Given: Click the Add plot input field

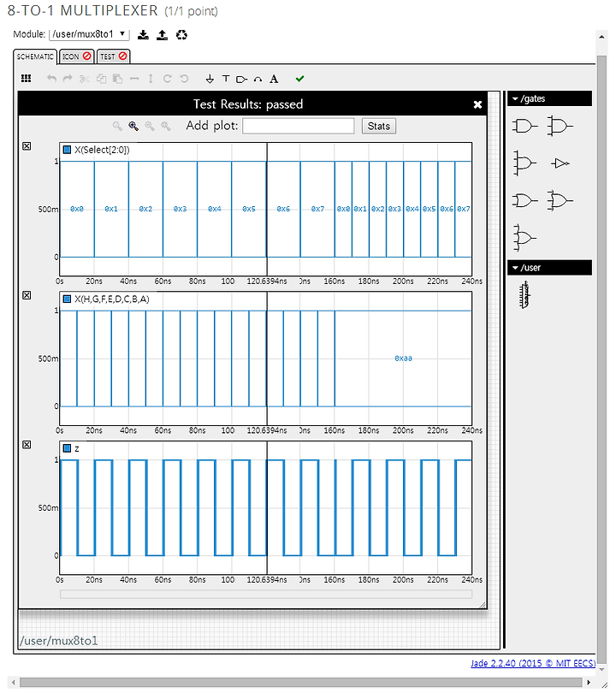Looking at the screenshot, I should [299, 126].
